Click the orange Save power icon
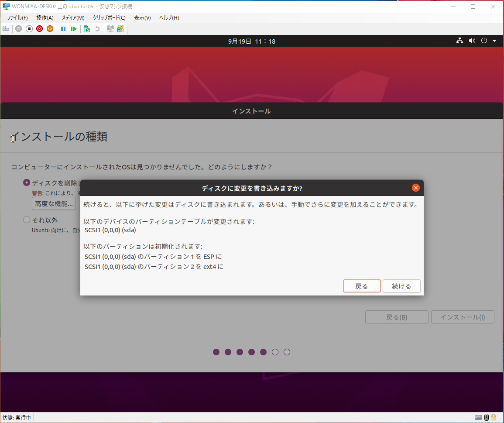 click(50, 29)
